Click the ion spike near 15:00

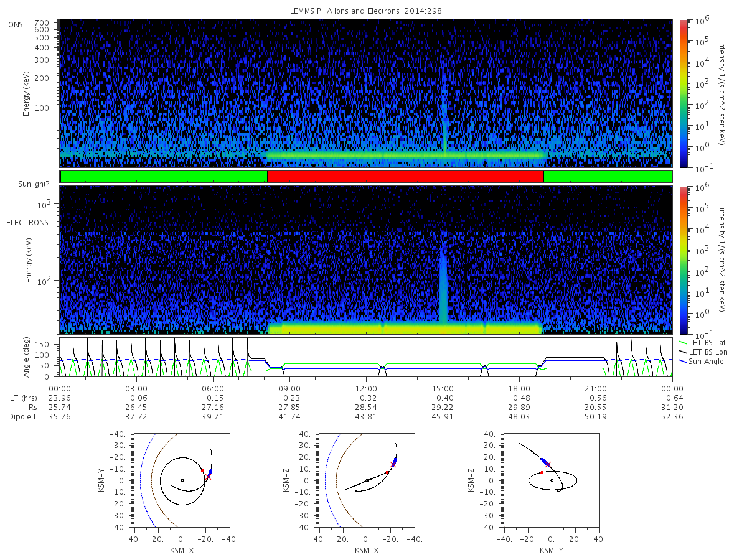(x=444, y=121)
